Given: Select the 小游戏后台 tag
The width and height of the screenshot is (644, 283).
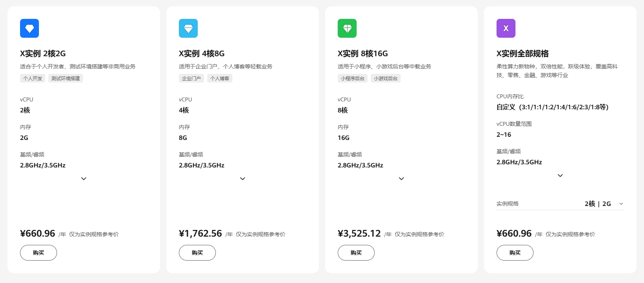Looking at the screenshot, I should click(386, 78).
